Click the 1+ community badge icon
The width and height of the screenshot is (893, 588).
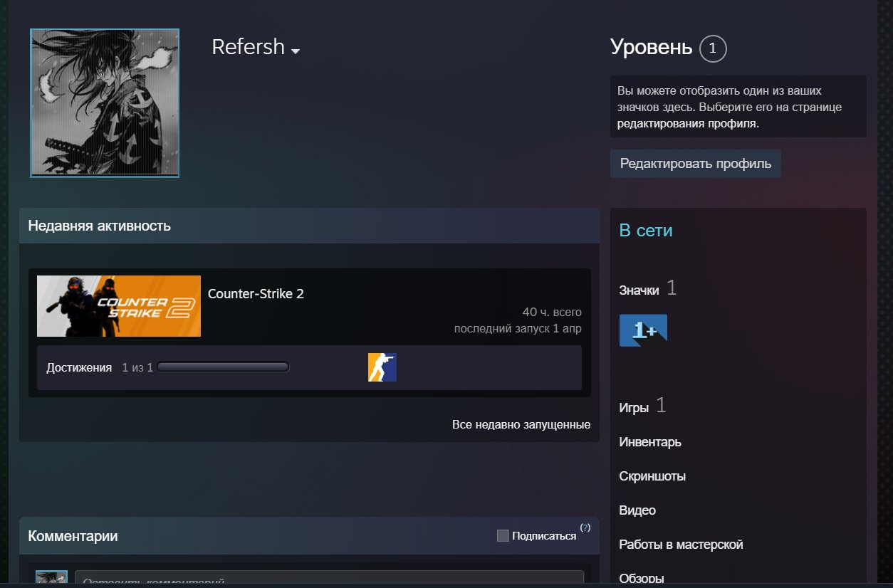click(643, 330)
